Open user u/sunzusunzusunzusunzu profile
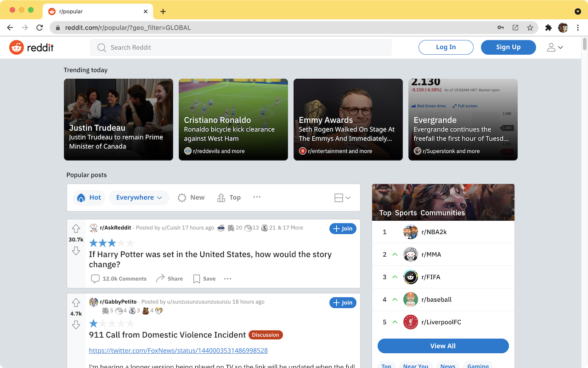 pyautogui.click(x=198, y=302)
